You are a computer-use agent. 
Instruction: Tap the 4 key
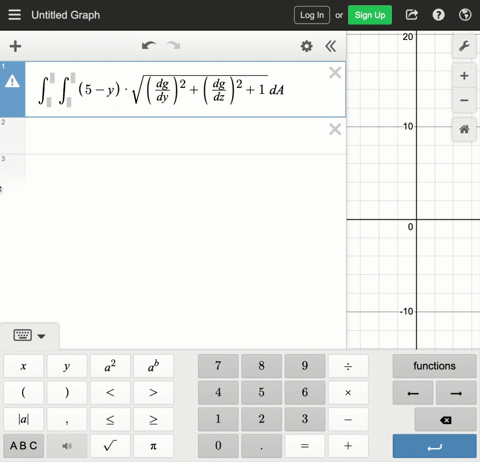pos(218,393)
